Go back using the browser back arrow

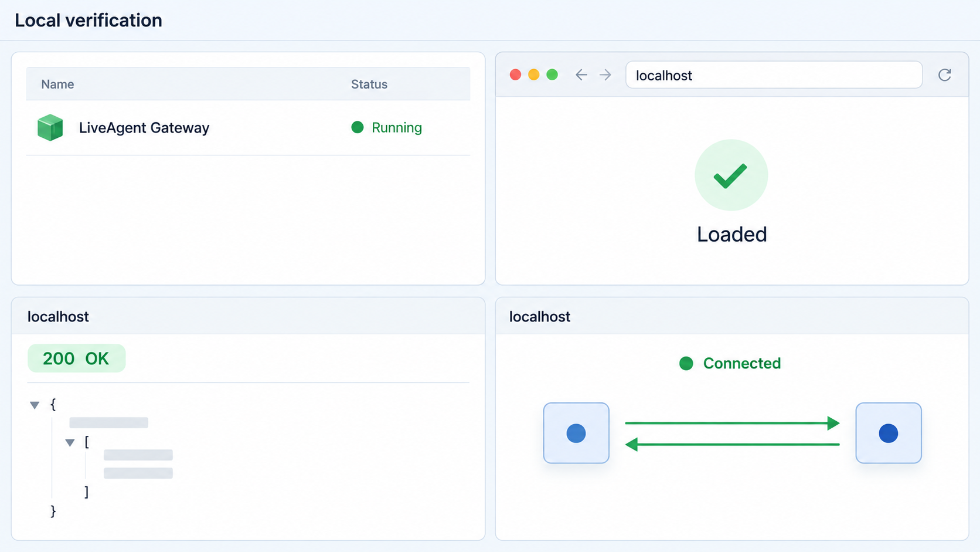click(x=581, y=75)
